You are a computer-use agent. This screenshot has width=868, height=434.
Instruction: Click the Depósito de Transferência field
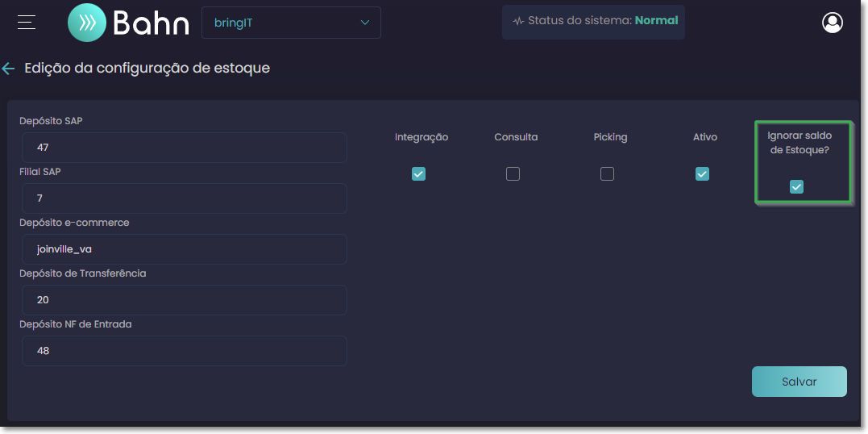[x=185, y=300]
